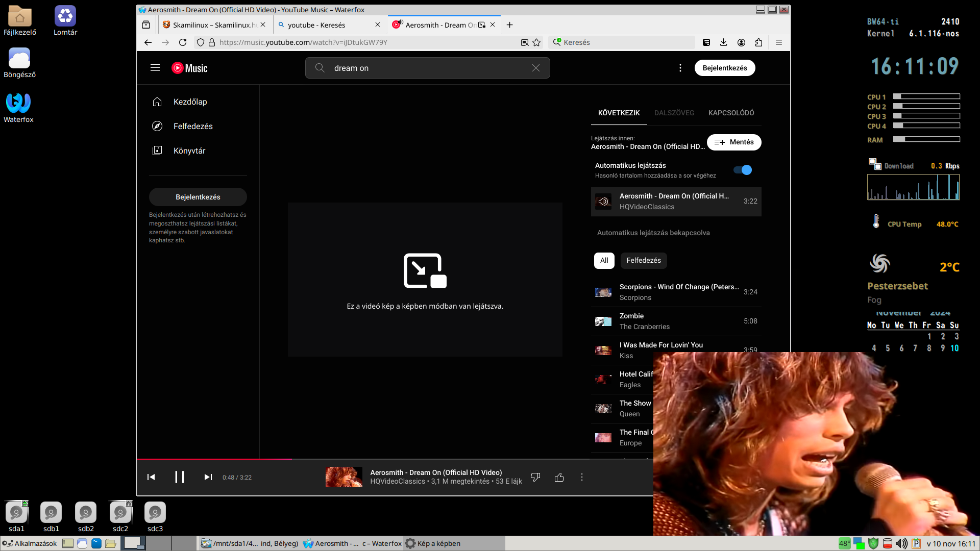
Task: Open the Alkalmazások applications menu
Action: [30, 543]
